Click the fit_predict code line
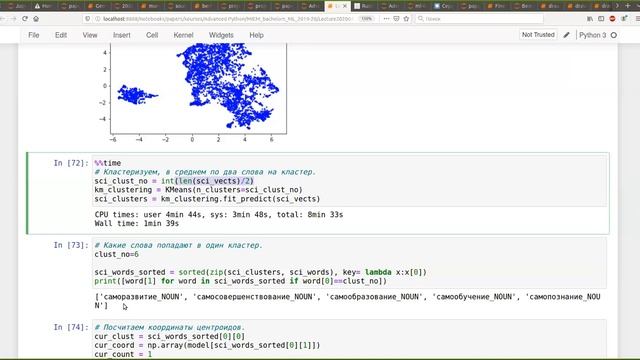Image resolution: width=640 pixels, height=360 pixels. [207, 199]
